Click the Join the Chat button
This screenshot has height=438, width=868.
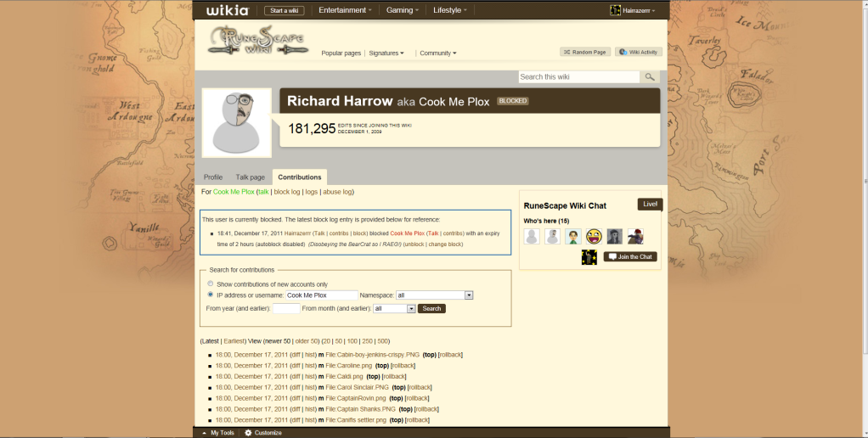tap(630, 257)
